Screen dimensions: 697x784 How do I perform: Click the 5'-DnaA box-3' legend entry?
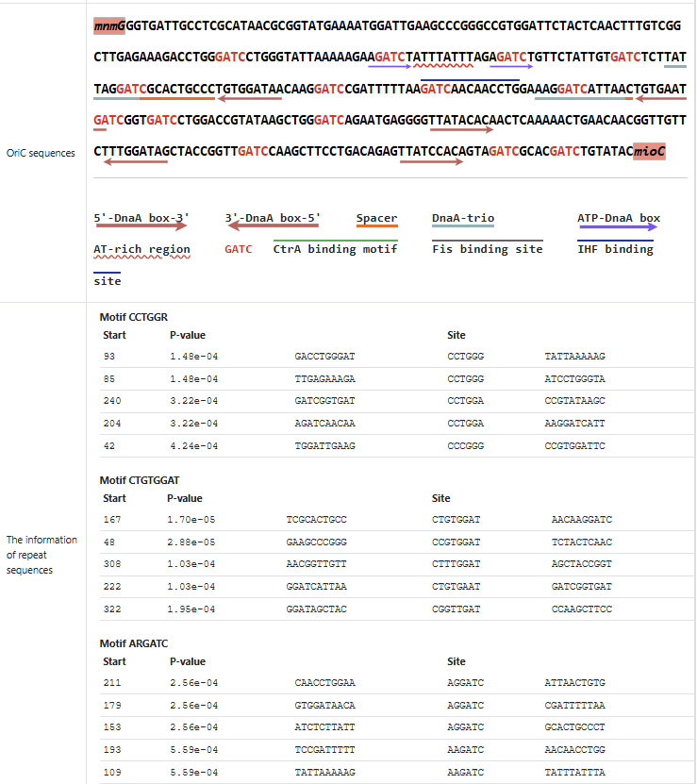coord(141,221)
